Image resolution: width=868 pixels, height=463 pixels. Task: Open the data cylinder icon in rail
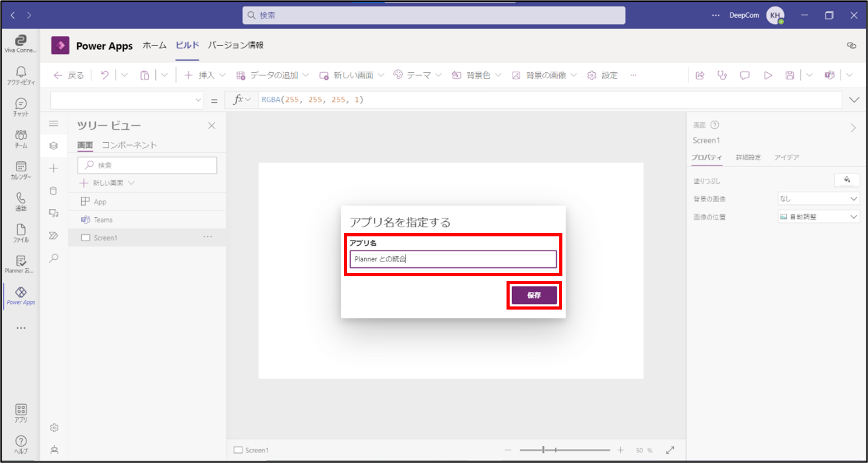(54, 191)
